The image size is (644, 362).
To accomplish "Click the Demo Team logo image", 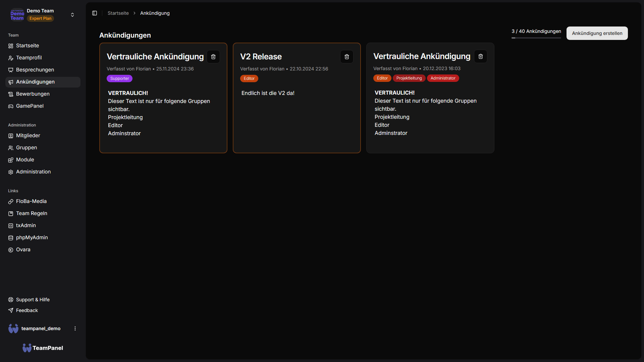I will [17, 15].
